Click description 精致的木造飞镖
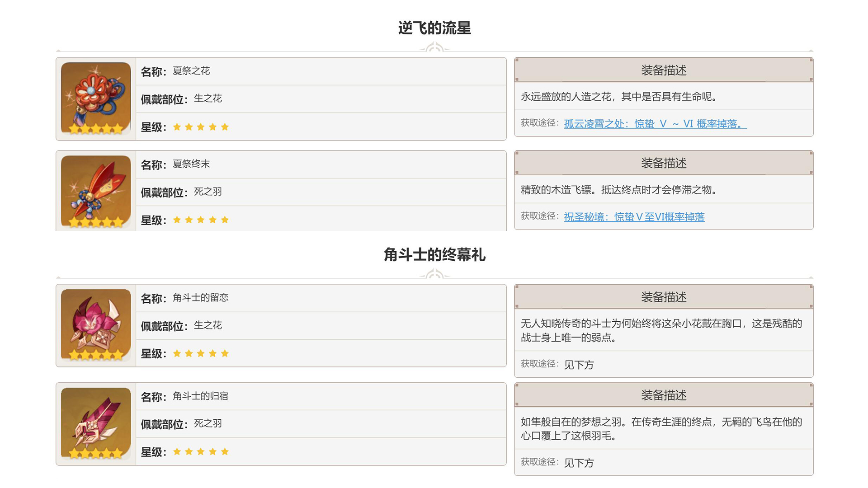The width and height of the screenshot is (868, 488). 619,190
